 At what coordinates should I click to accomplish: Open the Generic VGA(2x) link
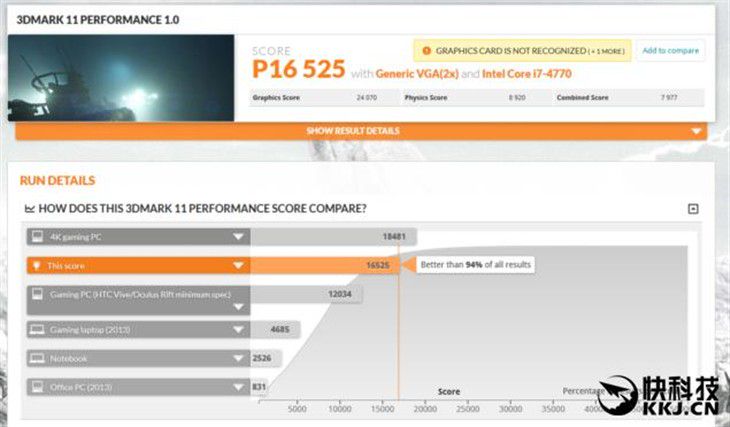coord(417,74)
